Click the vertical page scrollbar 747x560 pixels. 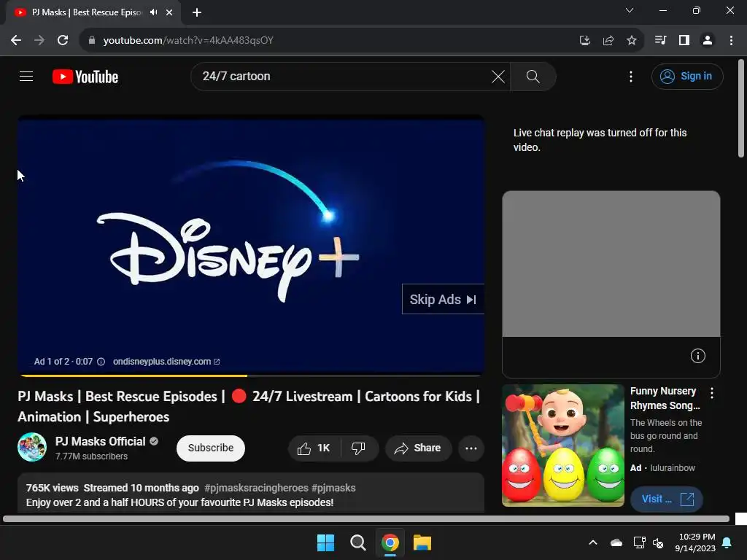741,109
